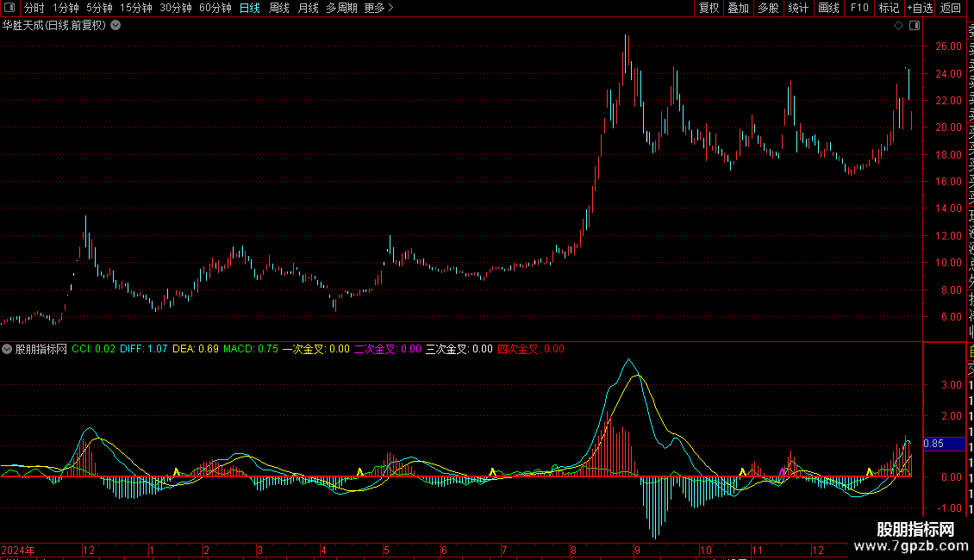Toggle the sidebar panel icon in the top-left corner
This screenshot has height=560, width=974.
point(9,8)
